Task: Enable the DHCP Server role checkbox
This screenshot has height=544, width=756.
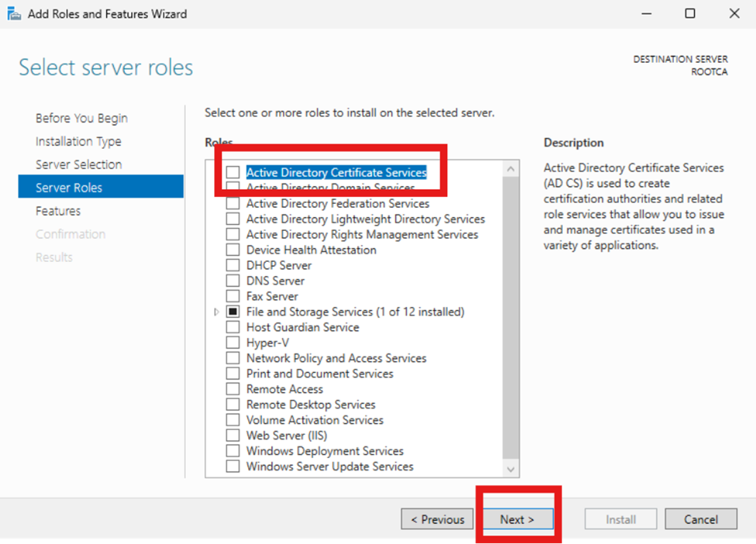Action: point(233,265)
